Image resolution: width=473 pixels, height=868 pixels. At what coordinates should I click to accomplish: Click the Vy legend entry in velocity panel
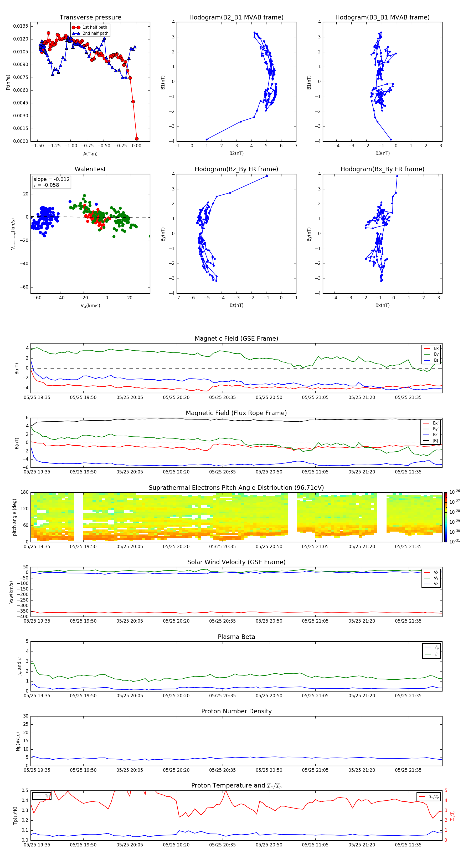pos(431,578)
